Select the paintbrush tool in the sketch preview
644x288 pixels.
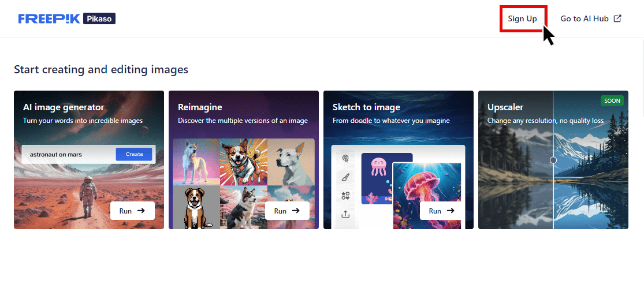[345, 177]
